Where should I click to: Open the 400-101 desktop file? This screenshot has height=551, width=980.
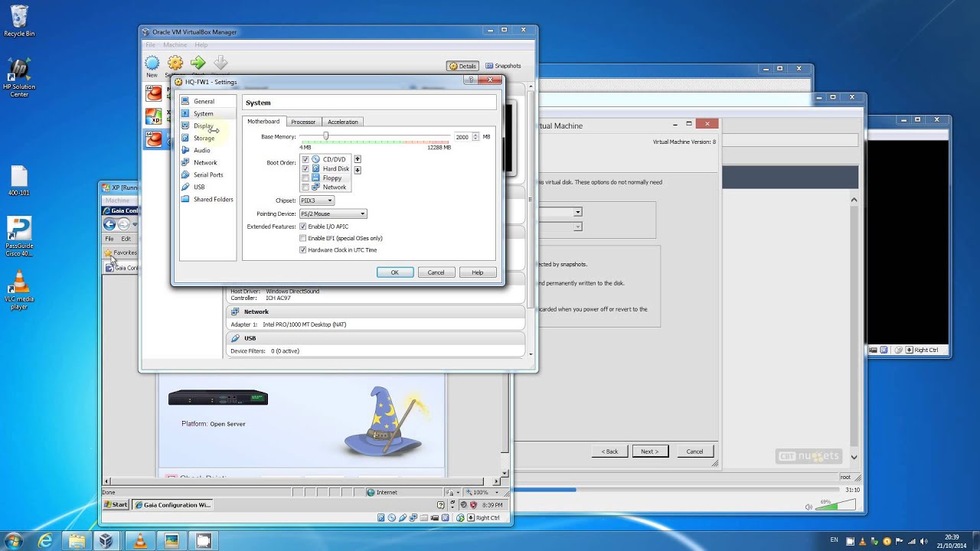pyautogui.click(x=19, y=182)
